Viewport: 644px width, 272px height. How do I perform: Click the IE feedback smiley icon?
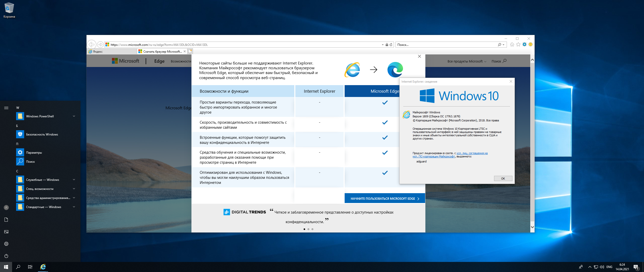click(531, 45)
